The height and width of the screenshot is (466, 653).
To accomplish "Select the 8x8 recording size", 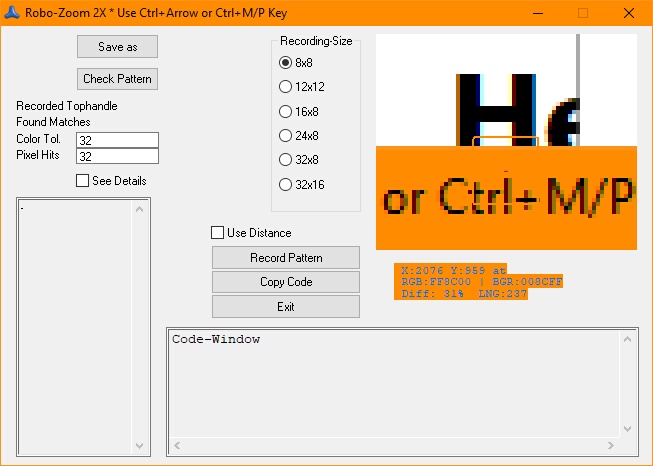I will pyautogui.click(x=286, y=62).
